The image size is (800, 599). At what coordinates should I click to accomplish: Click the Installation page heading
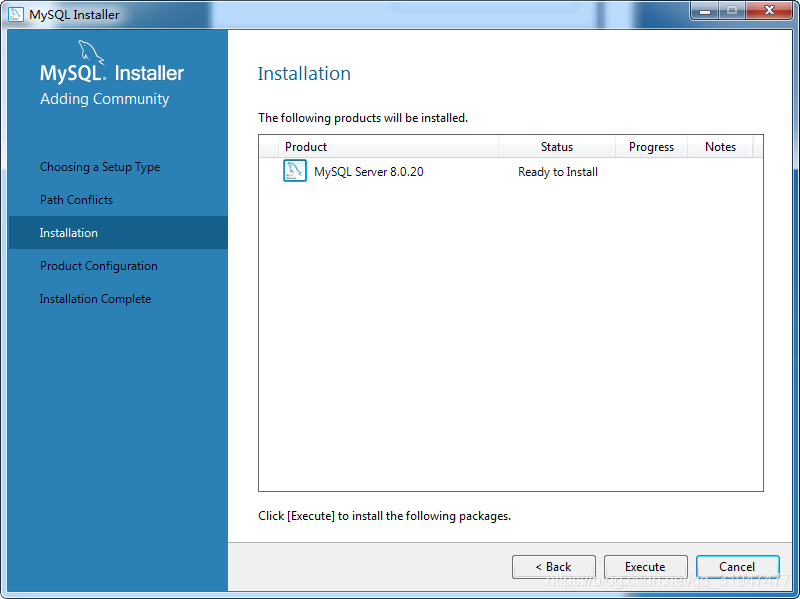[x=304, y=73]
